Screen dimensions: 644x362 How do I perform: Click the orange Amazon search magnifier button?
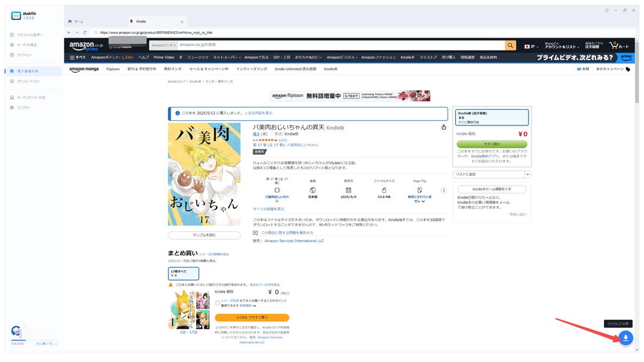click(x=511, y=46)
